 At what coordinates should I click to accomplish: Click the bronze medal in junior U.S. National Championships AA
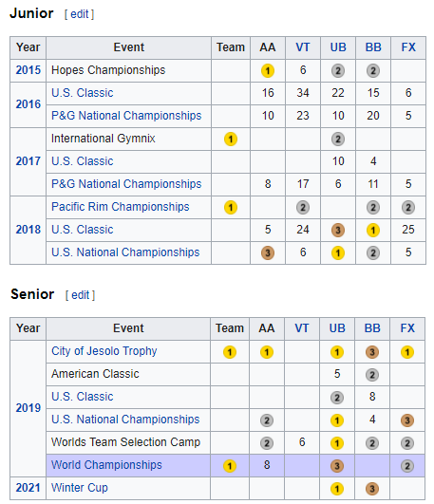[x=268, y=253]
